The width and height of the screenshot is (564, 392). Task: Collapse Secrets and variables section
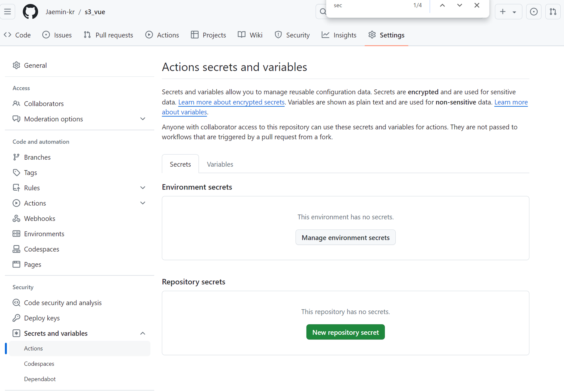[143, 333]
